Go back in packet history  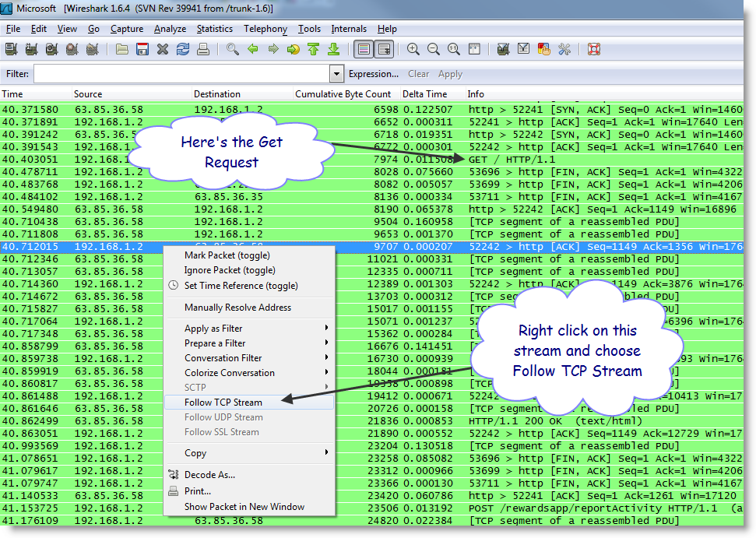click(252, 49)
